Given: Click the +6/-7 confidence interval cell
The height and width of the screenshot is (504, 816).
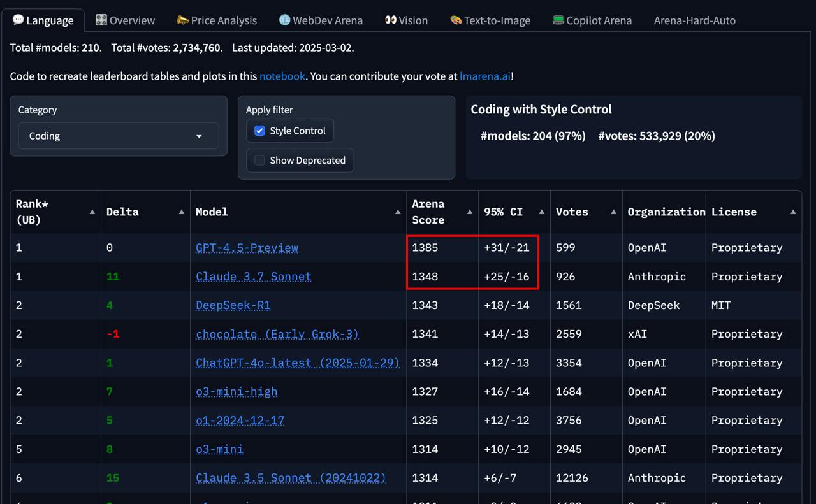Looking at the screenshot, I should 514,478.
